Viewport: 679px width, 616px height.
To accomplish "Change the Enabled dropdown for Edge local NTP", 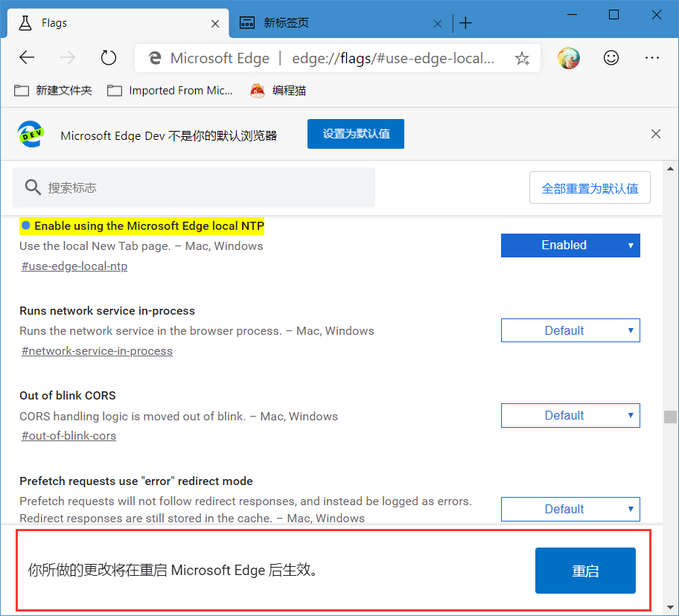I will tap(570, 245).
